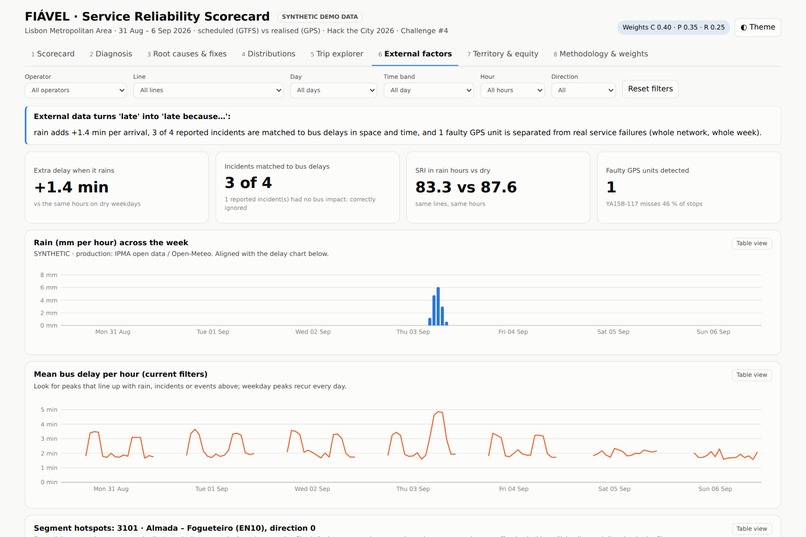
Task: Open the Territory & equity tab
Action: coord(503,54)
